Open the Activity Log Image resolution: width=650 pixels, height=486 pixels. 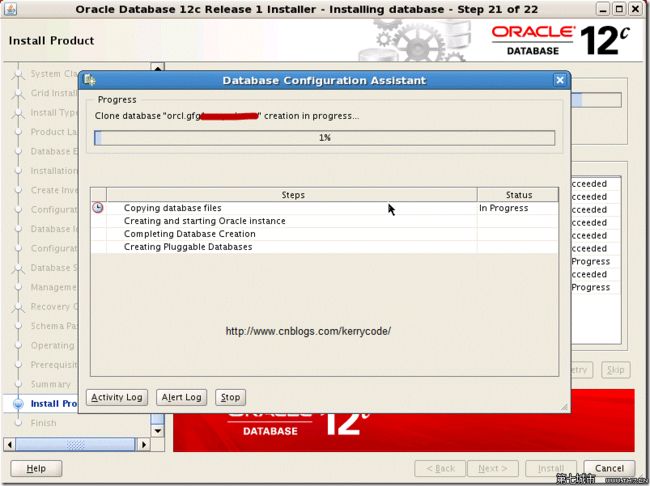click(x=117, y=397)
